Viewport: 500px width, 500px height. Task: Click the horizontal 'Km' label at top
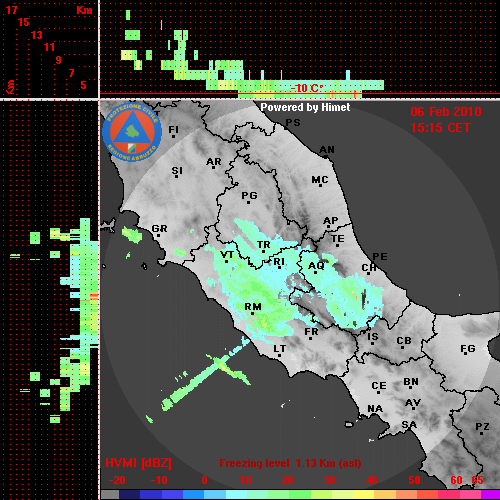(84, 10)
